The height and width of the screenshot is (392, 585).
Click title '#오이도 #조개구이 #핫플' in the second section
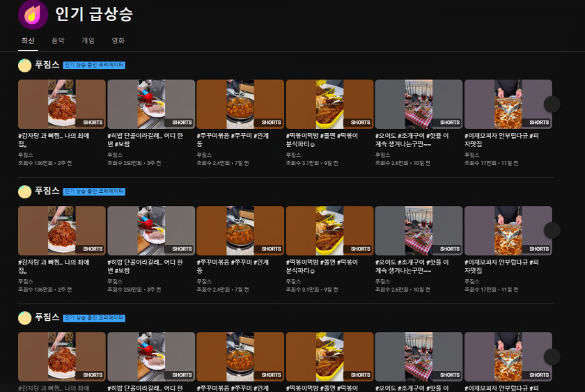[412, 266]
